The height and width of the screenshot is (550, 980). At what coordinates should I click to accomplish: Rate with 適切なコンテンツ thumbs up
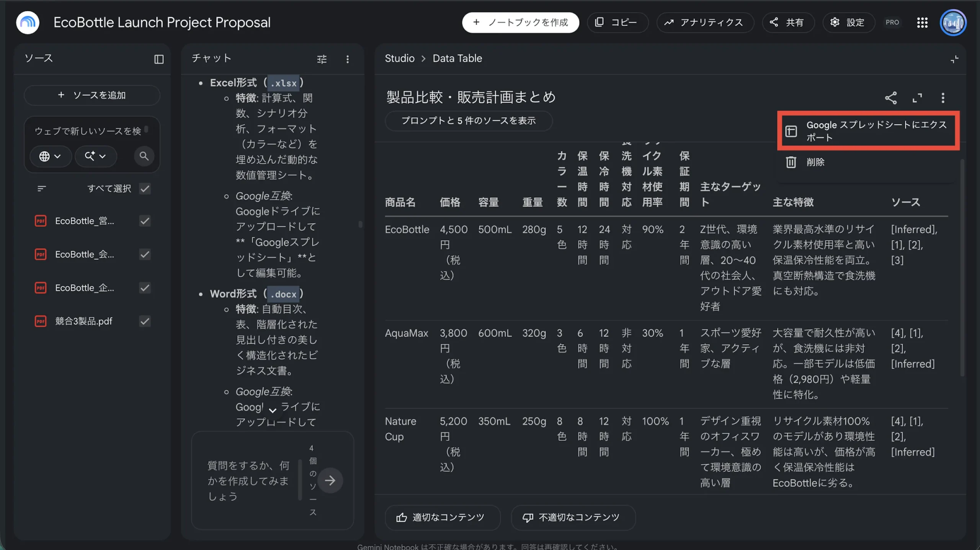click(x=443, y=517)
